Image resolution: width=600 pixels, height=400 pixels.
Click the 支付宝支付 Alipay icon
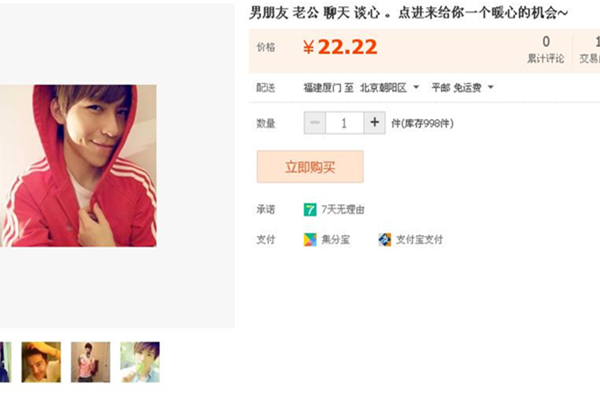[x=385, y=240]
